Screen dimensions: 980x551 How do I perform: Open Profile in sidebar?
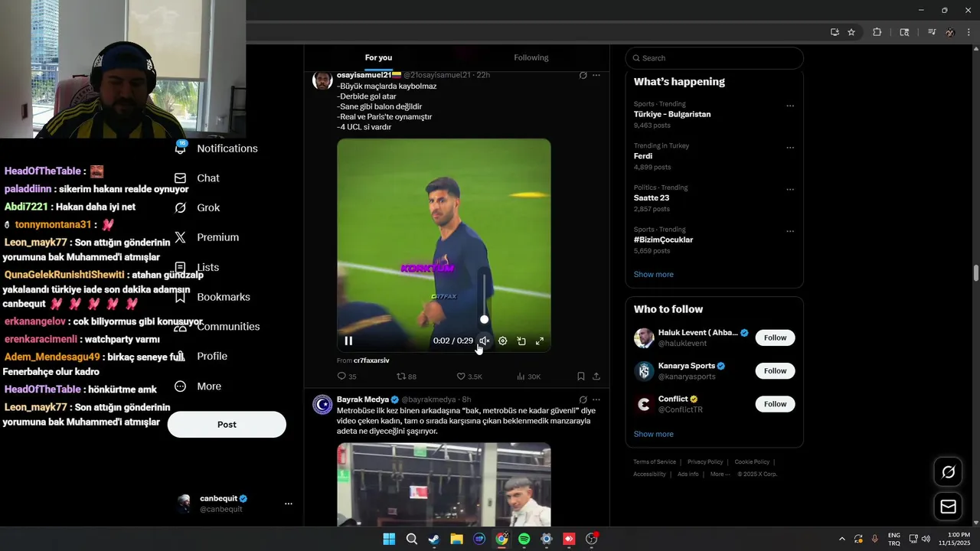pyautogui.click(x=201, y=356)
